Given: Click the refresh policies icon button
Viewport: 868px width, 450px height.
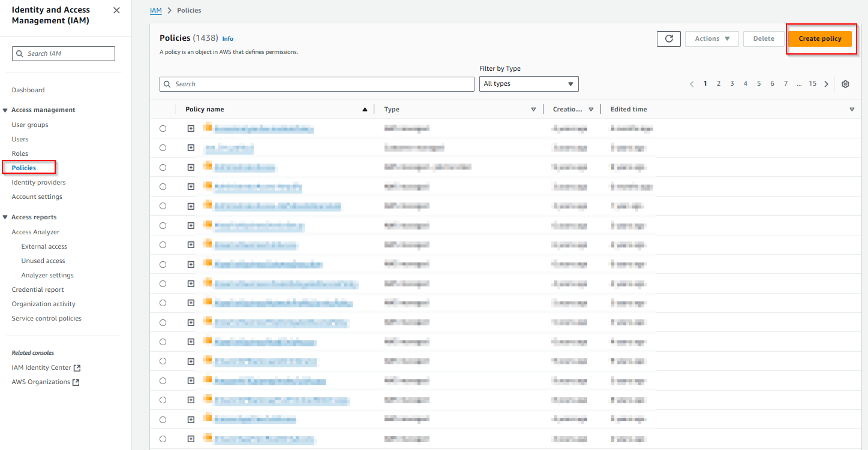Looking at the screenshot, I should [669, 38].
